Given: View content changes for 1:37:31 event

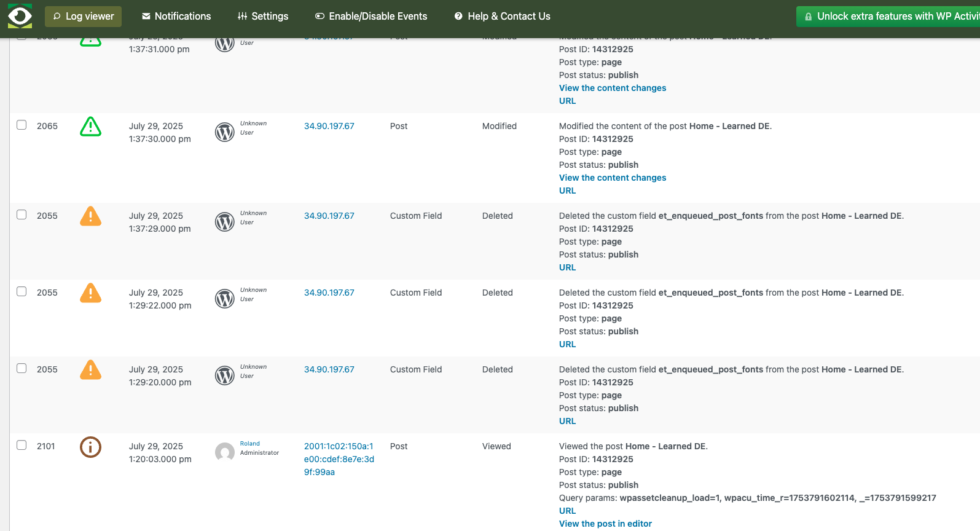Looking at the screenshot, I should pos(613,88).
